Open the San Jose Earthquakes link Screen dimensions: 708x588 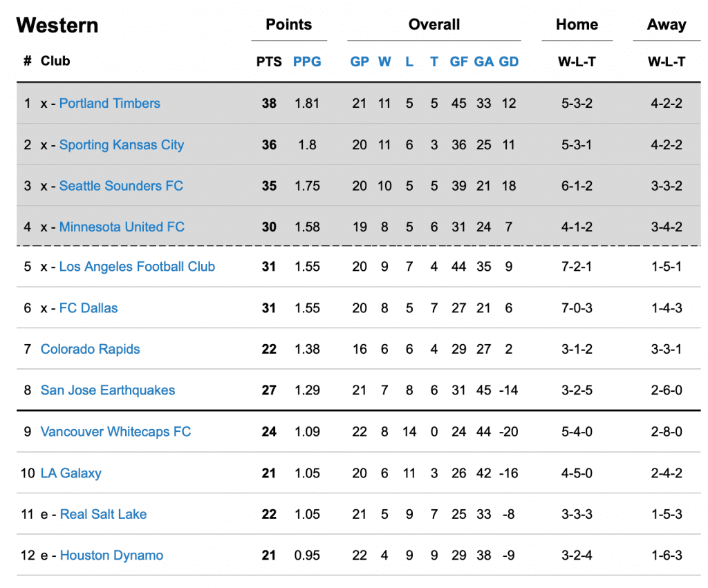pos(108,390)
